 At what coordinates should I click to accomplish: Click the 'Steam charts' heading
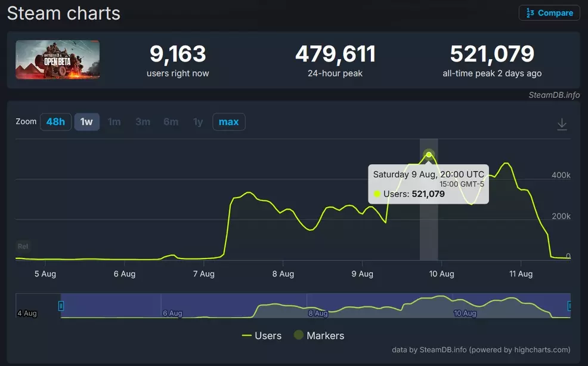click(64, 14)
